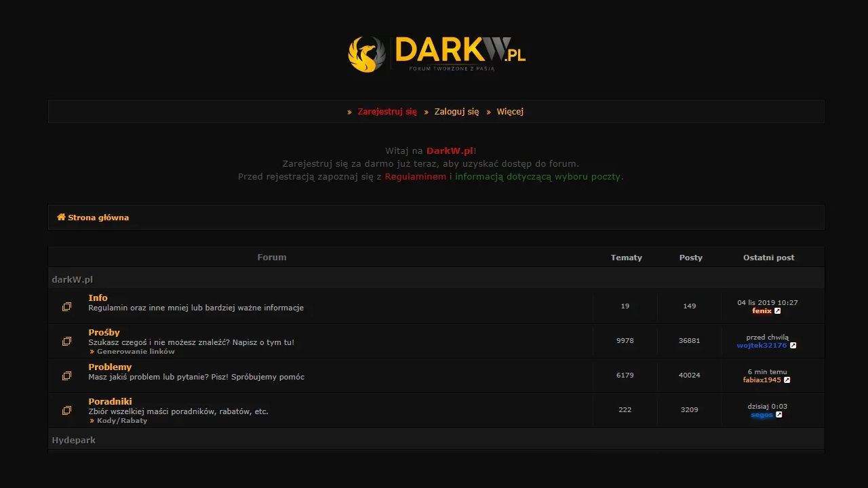Click post count 40024 for Problemy
This screenshot has height=488, width=868.
pos(690,375)
